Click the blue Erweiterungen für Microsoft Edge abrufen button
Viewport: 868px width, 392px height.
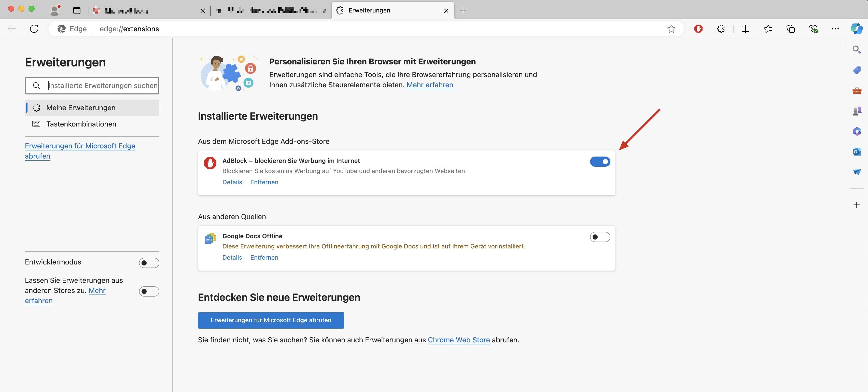[x=271, y=320]
